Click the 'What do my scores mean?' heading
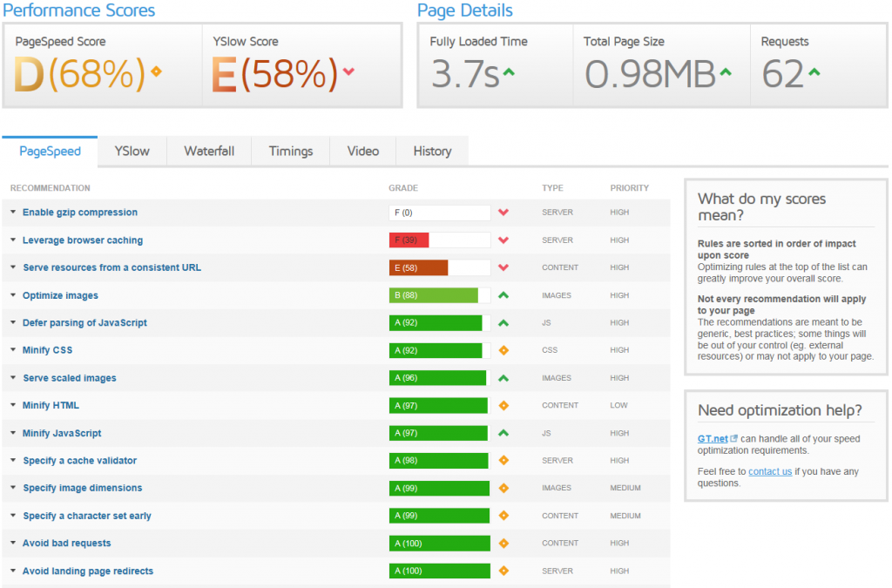The height and width of the screenshot is (588, 892). 761,206
